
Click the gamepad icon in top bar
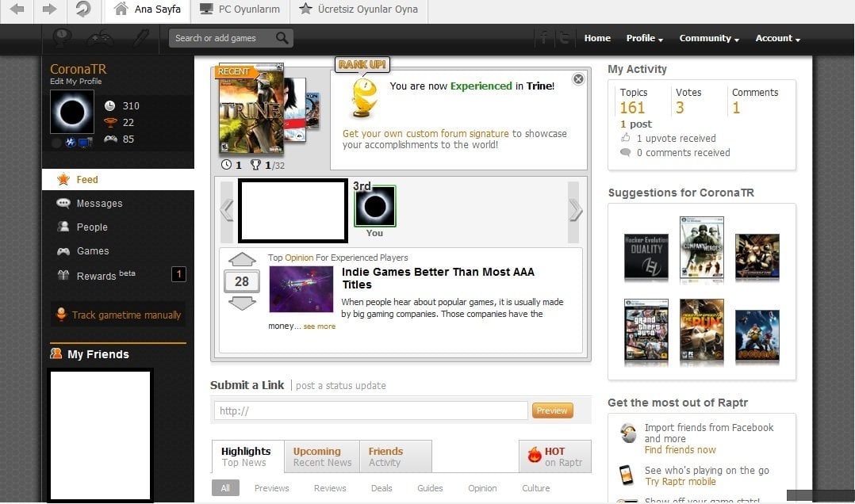pyautogui.click(x=101, y=38)
